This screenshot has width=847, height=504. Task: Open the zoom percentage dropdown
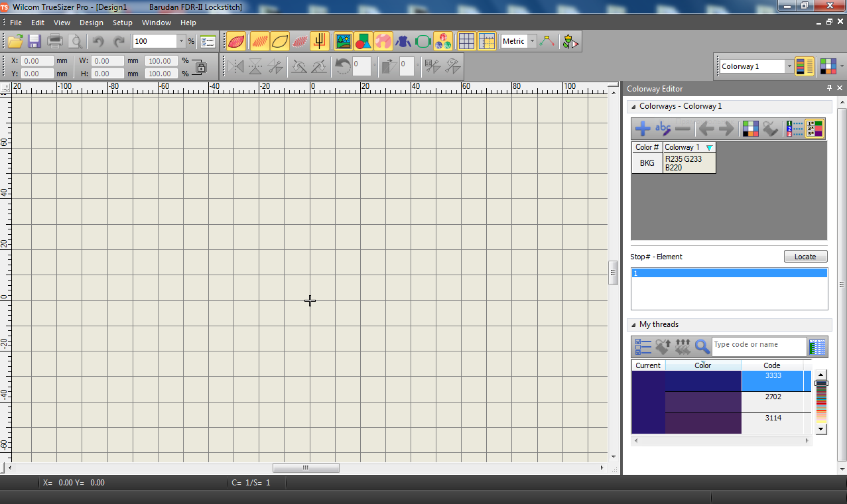click(181, 41)
